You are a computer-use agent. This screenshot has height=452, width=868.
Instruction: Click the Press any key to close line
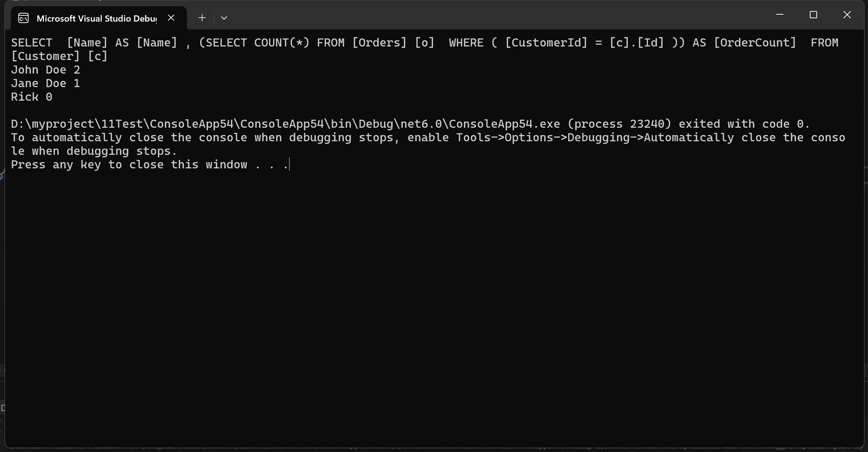tap(150, 164)
